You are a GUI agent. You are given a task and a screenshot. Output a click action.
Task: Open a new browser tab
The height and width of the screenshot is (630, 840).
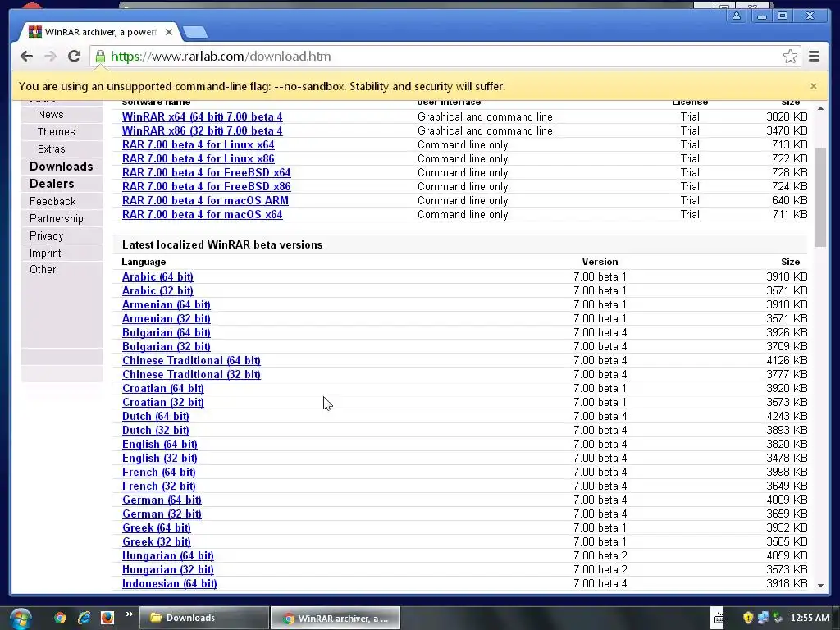coord(195,32)
